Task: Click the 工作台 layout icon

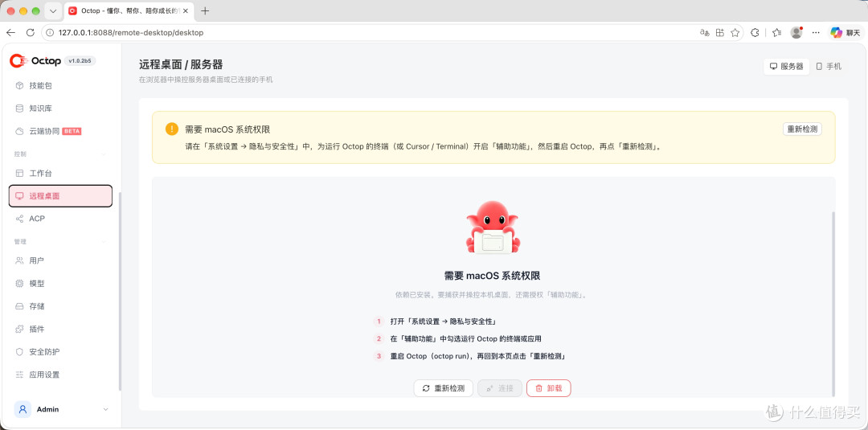Action: 19,174
